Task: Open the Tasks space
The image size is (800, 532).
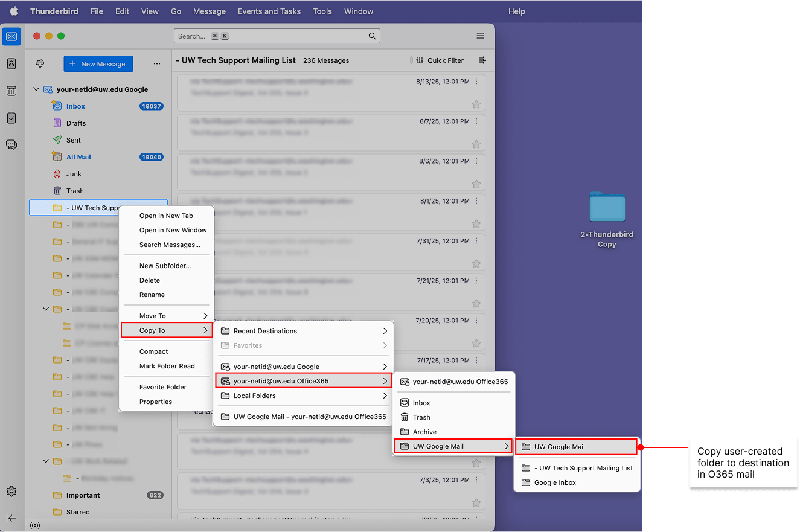Action: [x=11, y=118]
